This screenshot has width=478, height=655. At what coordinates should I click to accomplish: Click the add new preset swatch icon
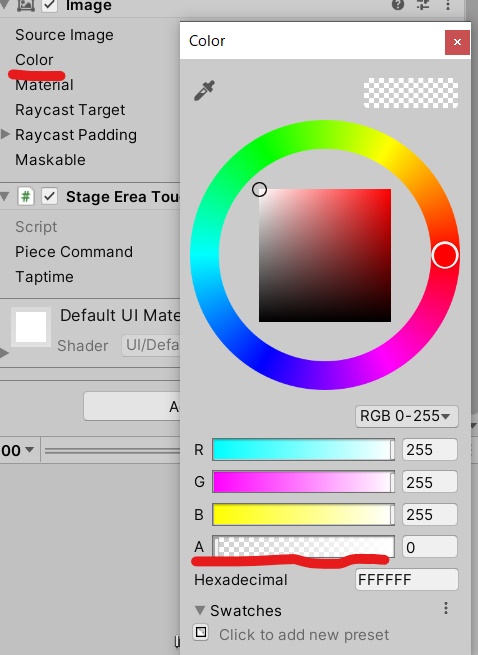pyautogui.click(x=201, y=632)
